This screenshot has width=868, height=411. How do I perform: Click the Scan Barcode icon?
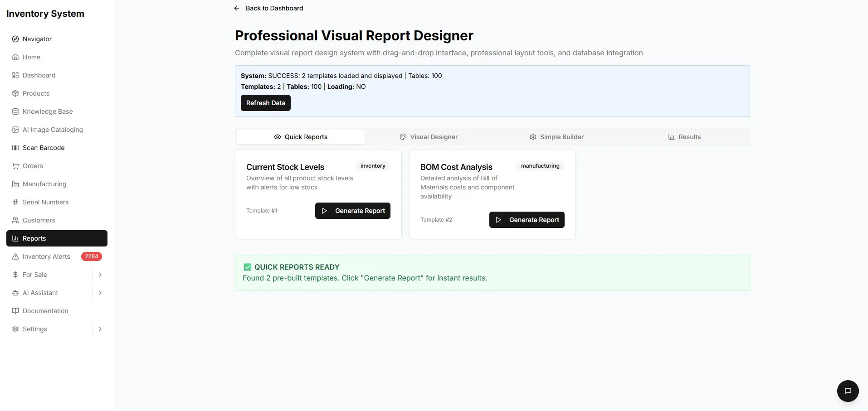pyautogui.click(x=15, y=148)
